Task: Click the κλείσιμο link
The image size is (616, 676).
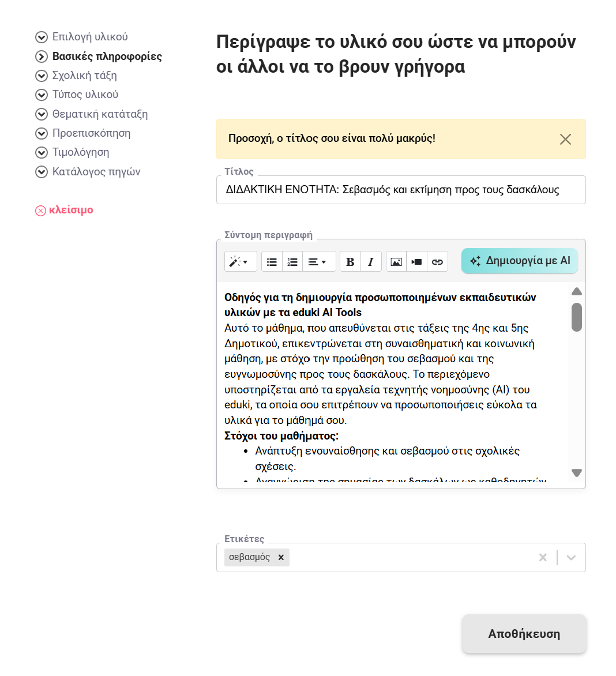Action: [70, 210]
